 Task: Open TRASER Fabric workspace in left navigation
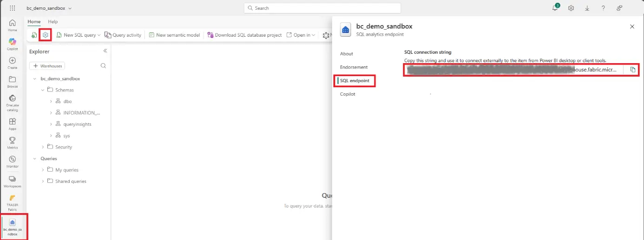(x=13, y=202)
